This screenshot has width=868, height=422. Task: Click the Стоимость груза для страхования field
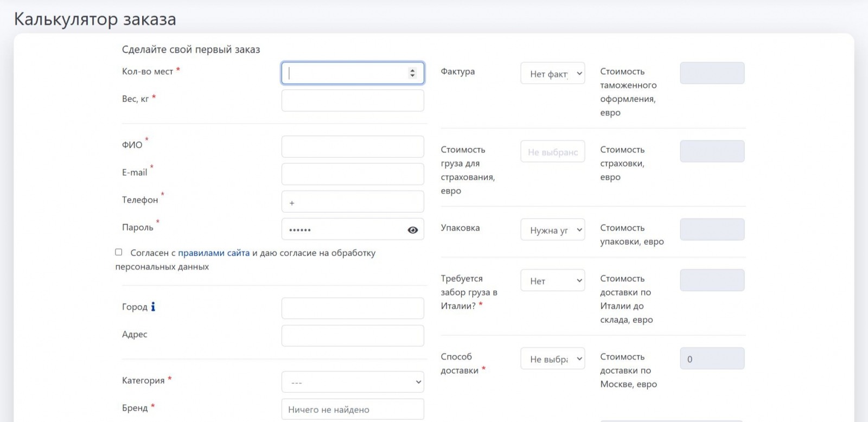[x=552, y=152]
